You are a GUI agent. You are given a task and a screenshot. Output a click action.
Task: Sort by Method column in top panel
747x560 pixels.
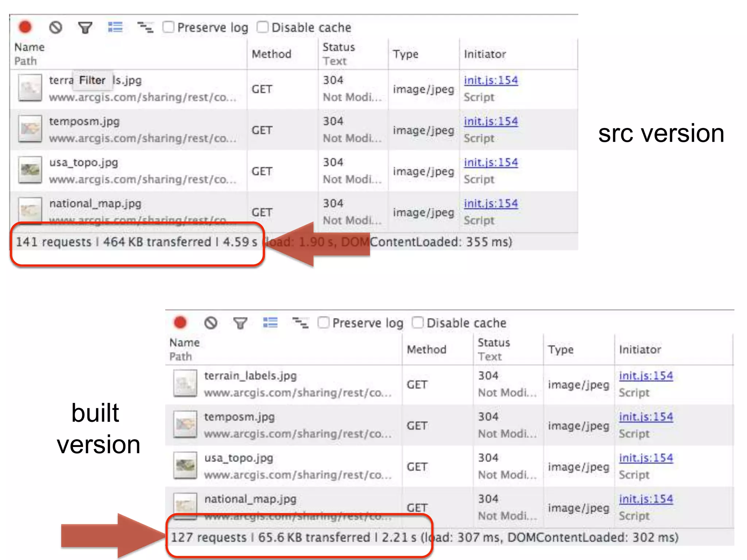(x=272, y=54)
